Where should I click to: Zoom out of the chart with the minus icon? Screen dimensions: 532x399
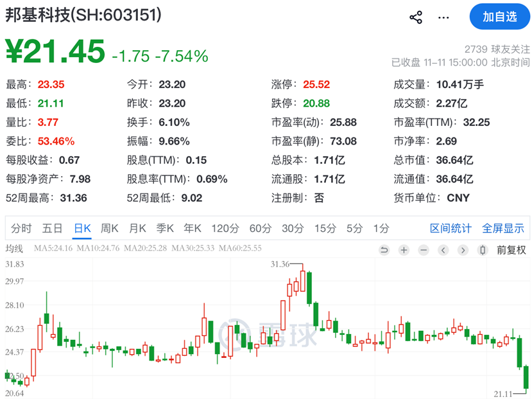(423, 250)
